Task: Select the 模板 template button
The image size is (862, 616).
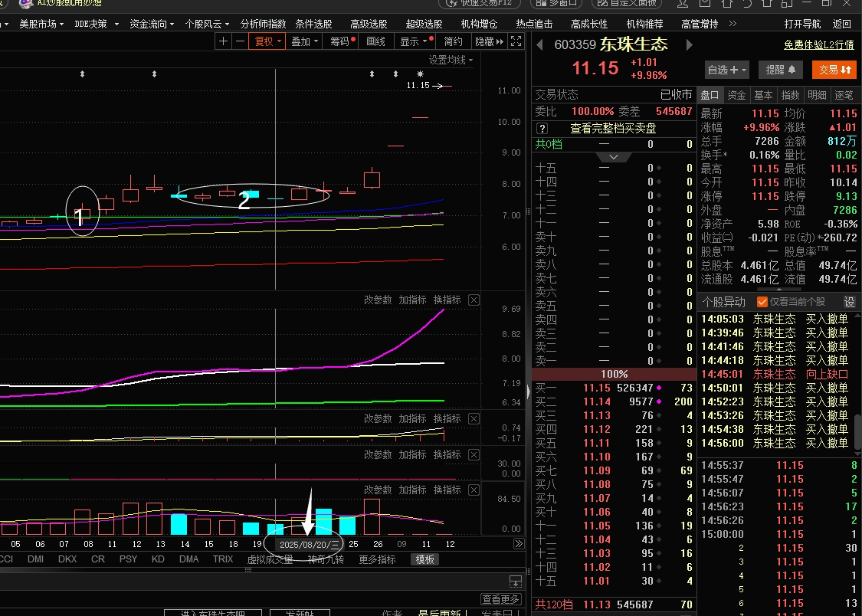Action: click(424, 559)
